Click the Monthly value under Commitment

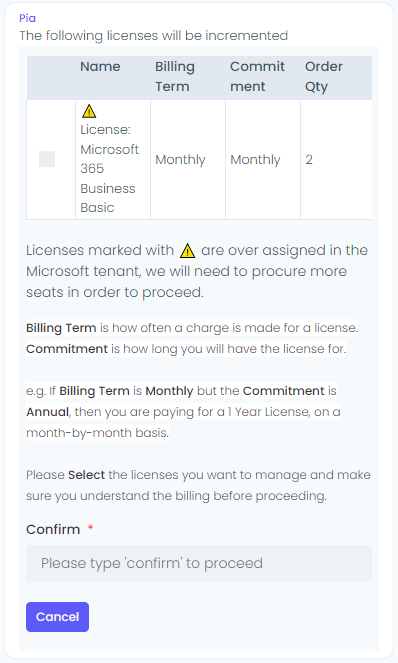[255, 159]
